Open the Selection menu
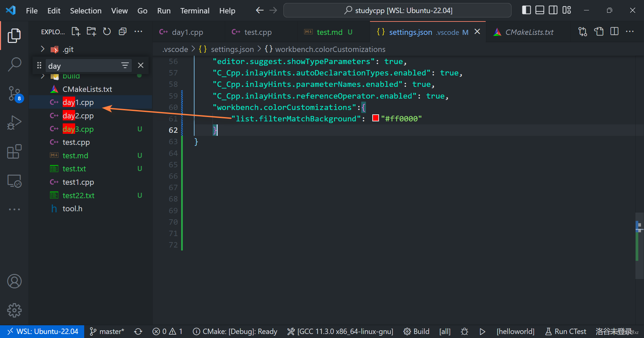 pyautogui.click(x=86, y=11)
